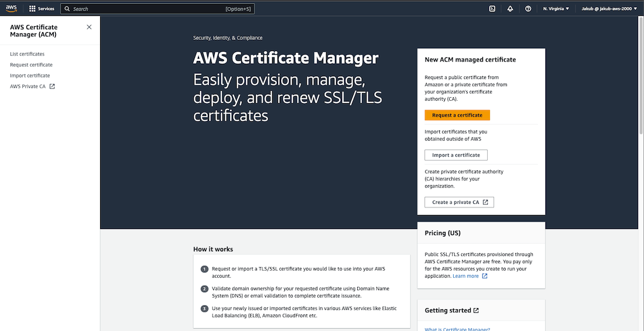
Task: Go to Import certificate in sidebar
Action: (x=30, y=76)
